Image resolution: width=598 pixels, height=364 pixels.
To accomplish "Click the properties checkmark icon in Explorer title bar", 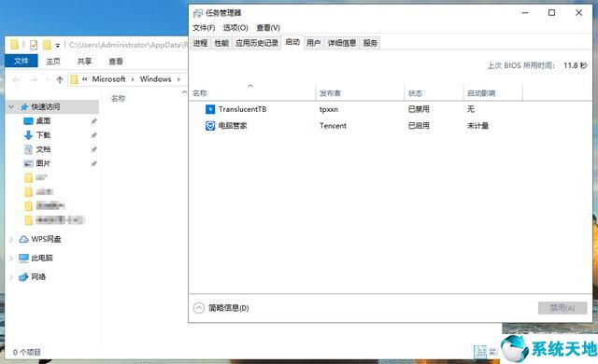I will [x=34, y=45].
